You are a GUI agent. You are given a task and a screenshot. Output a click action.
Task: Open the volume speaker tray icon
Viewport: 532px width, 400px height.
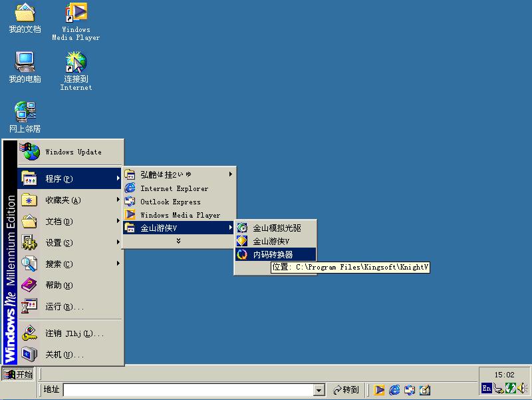[x=523, y=388]
